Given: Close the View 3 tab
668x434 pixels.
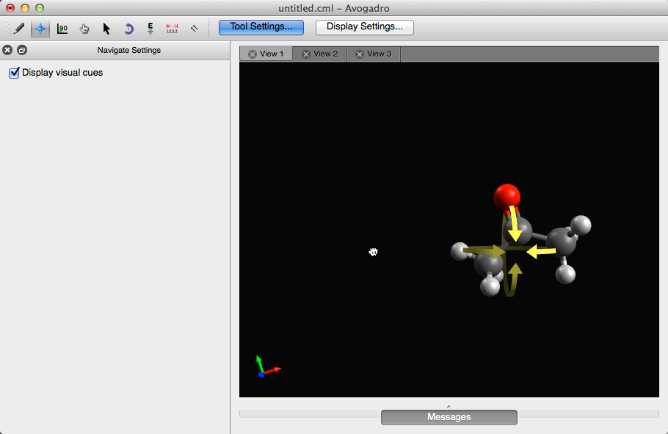Looking at the screenshot, I should point(360,54).
